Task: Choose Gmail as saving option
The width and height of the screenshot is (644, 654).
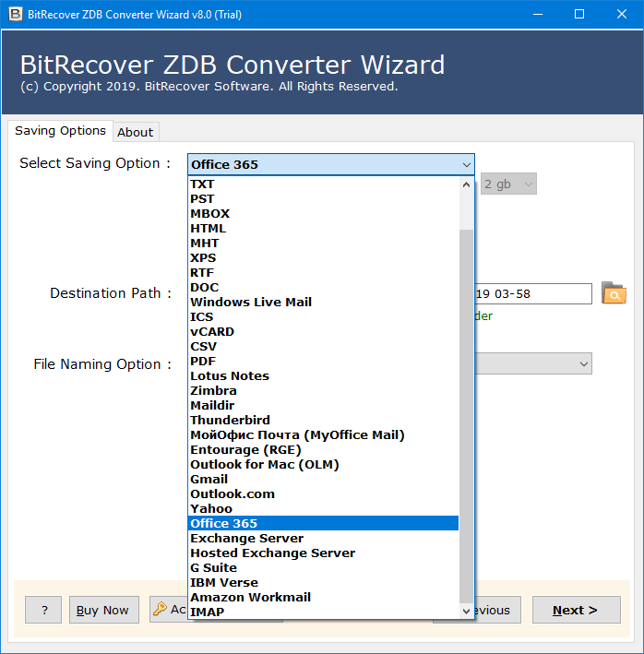Action: click(x=323, y=480)
